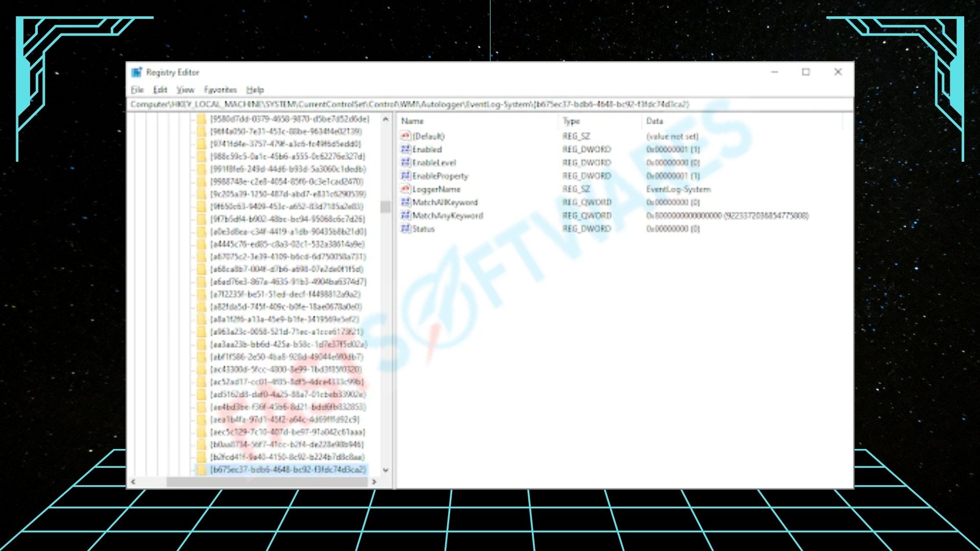Screen dimensions: 980x551
Task: Click folder icon of key {a0e3d8ea-...}
Action: 202,232
